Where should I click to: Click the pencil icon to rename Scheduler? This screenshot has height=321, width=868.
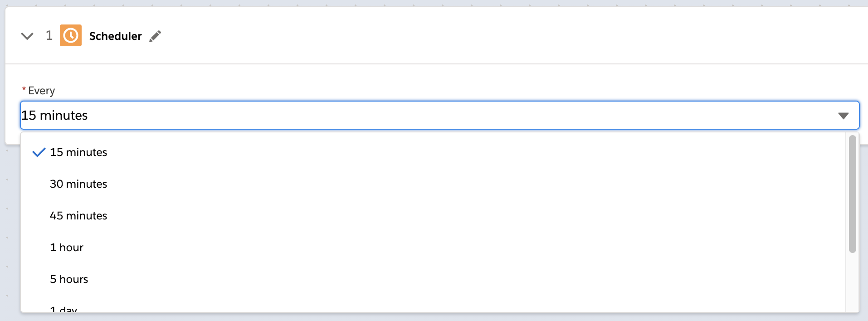(x=155, y=36)
